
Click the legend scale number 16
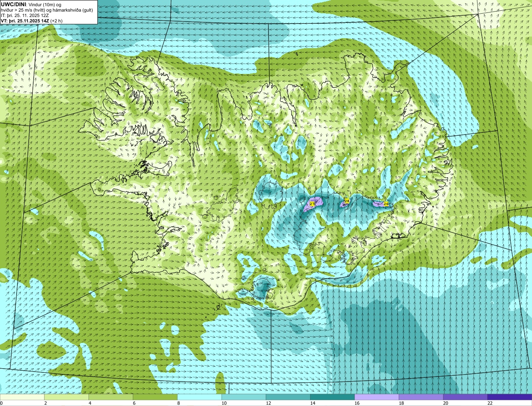tap(357, 403)
